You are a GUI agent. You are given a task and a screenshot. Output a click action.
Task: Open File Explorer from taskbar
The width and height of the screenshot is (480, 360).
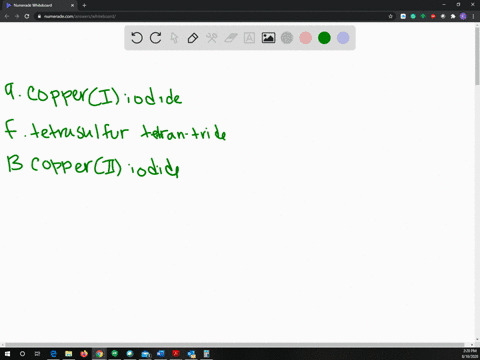click(68, 354)
